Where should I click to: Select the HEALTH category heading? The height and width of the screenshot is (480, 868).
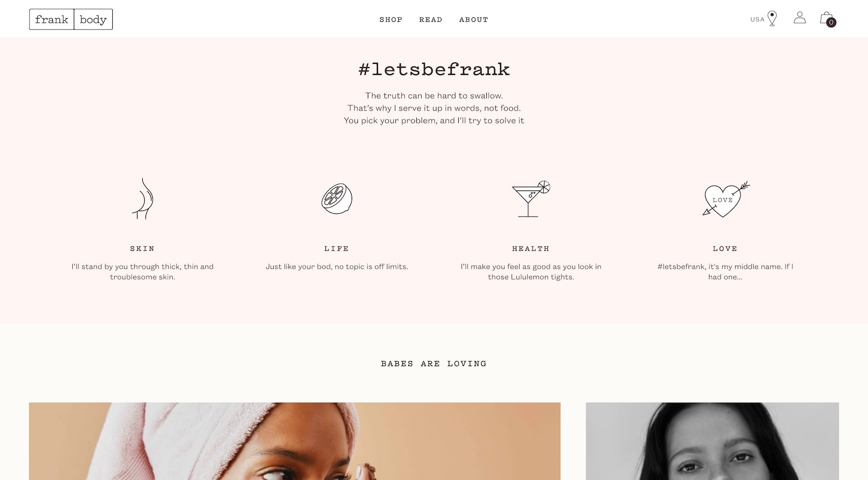click(x=531, y=249)
